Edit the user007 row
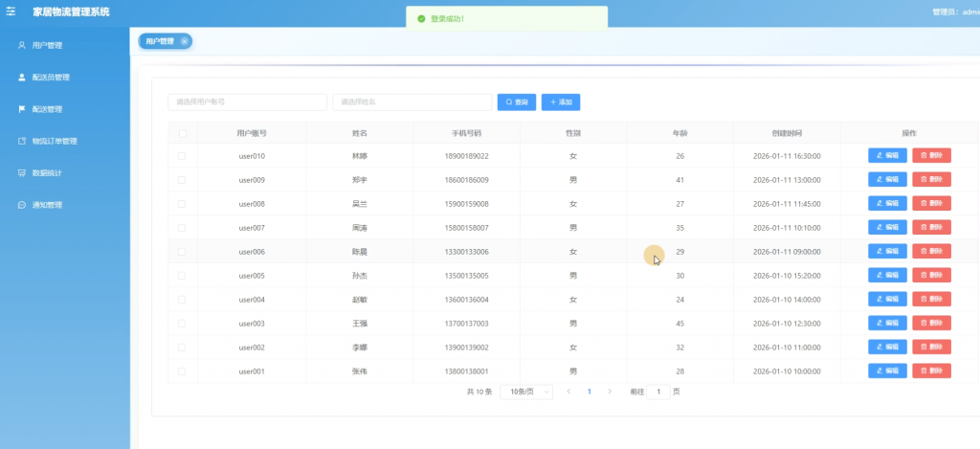 [887, 227]
